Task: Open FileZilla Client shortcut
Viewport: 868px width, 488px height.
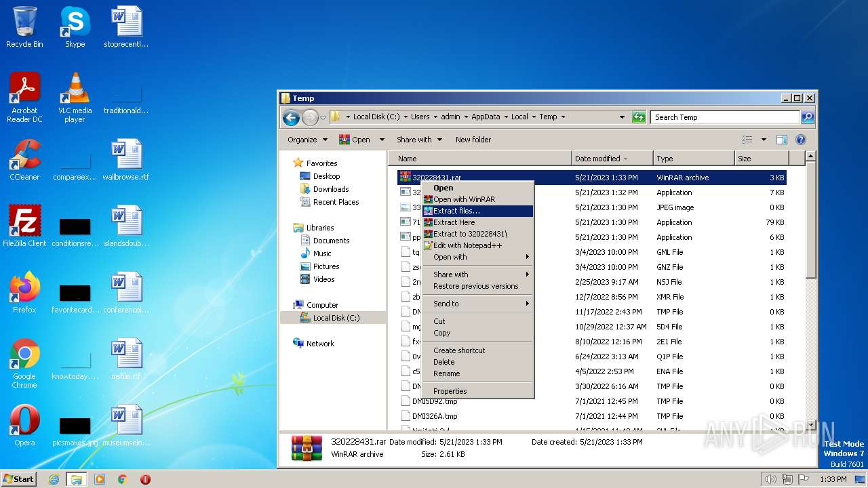Action: click(24, 226)
